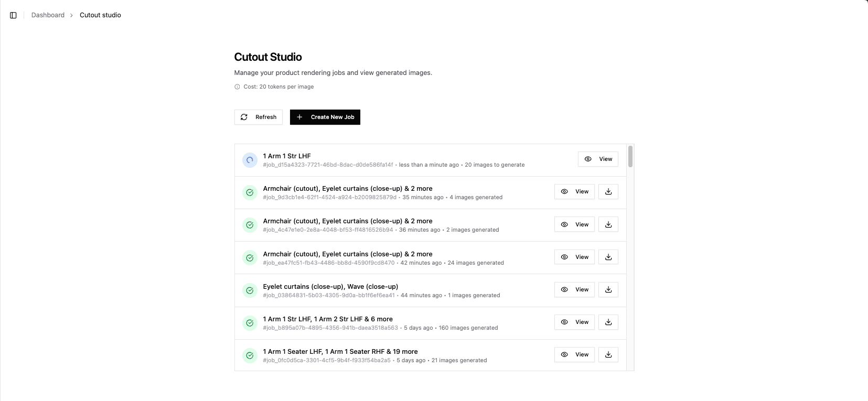View the job with 24 images generated

pos(574,257)
